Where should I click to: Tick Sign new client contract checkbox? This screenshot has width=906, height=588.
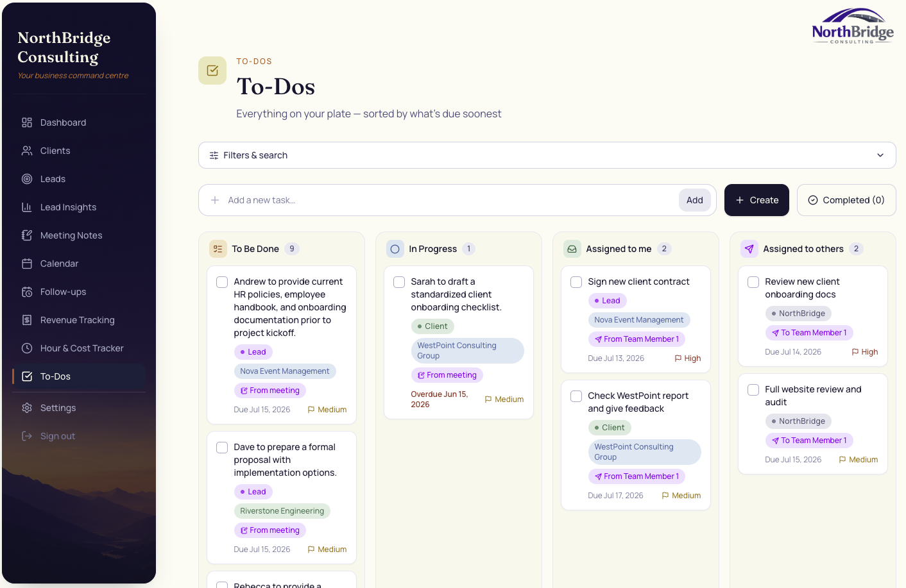(x=576, y=282)
